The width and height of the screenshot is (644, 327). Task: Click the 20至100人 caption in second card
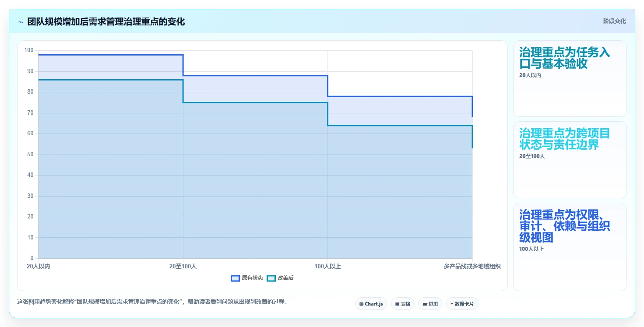(532, 156)
